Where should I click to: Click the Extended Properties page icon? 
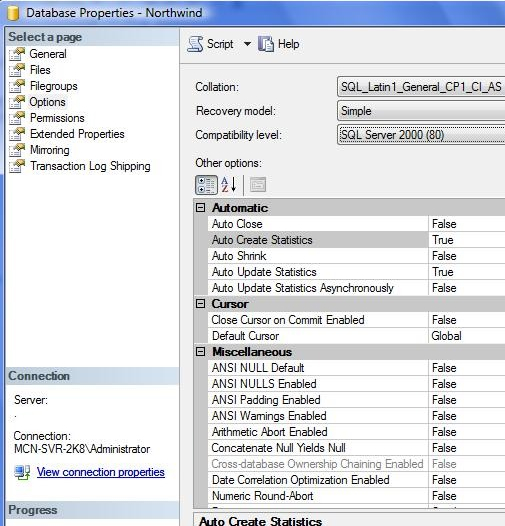(17, 134)
